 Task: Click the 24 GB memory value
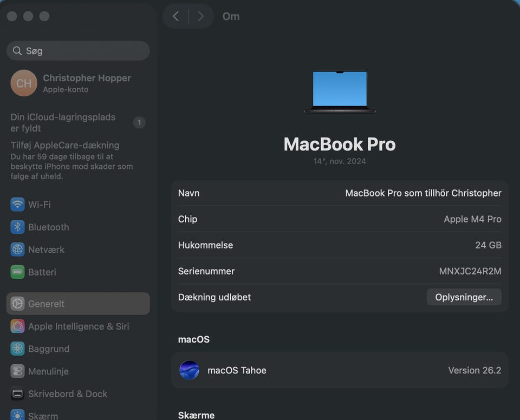488,245
